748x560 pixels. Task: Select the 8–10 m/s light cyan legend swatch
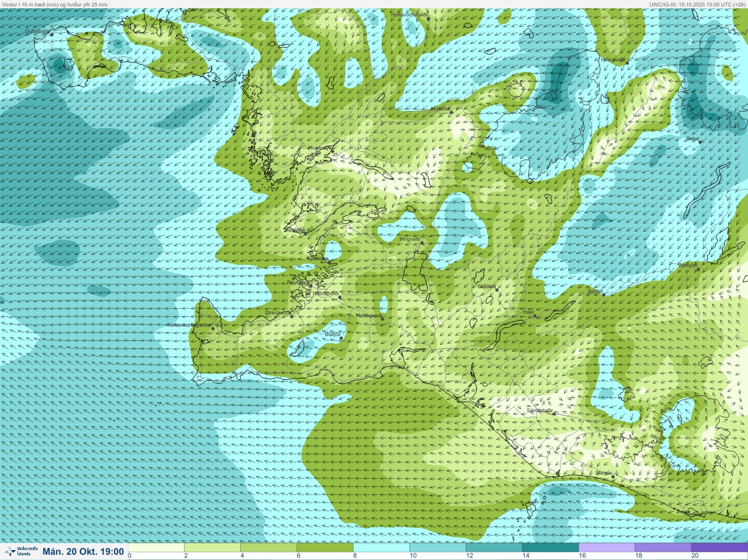coord(382,548)
